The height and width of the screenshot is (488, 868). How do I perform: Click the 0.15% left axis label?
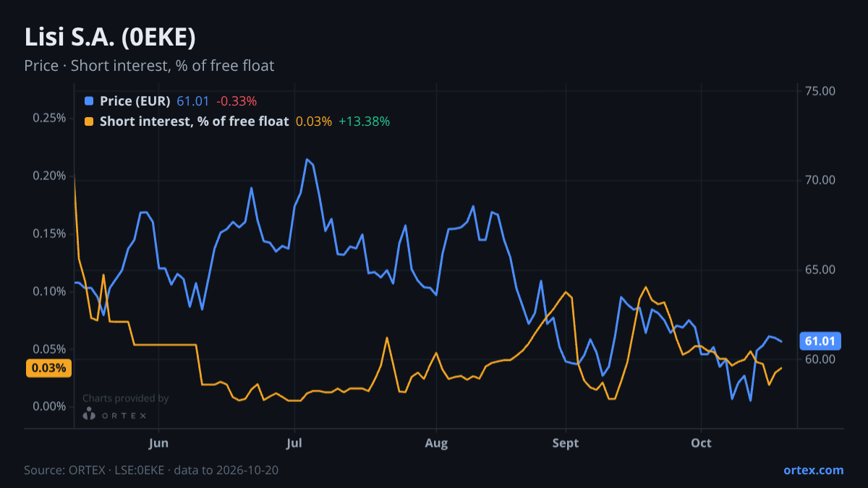[50, 234]
